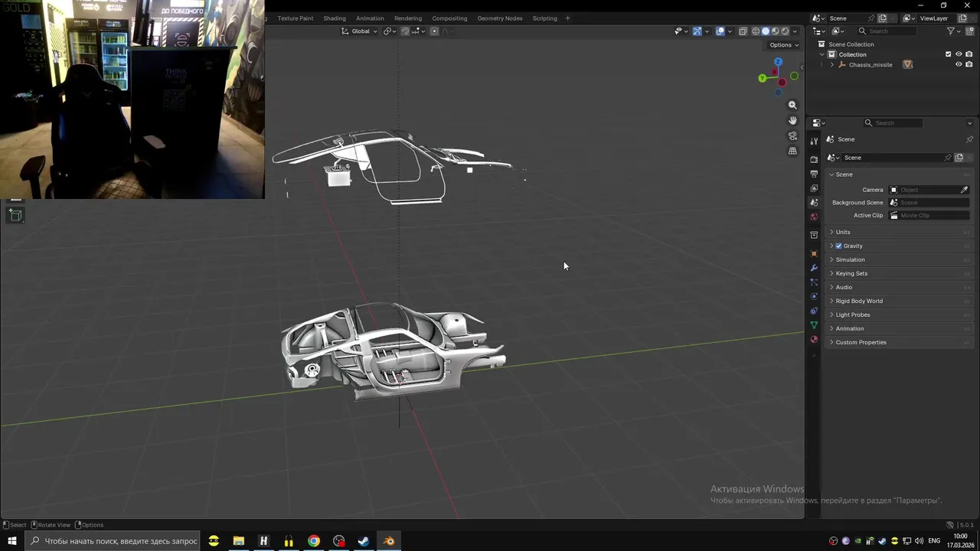Add a new workspace with the plus button
Screen dimensions: 980x551
[567, 18]
